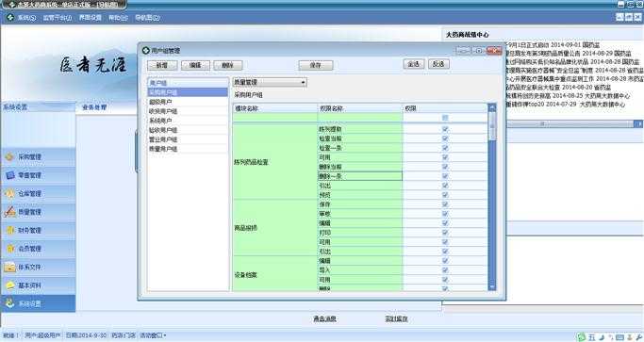Screen dimensions: 644x342
Task: Open 仓库管理 icon in sidebar
Action: (x=9, y=193)
